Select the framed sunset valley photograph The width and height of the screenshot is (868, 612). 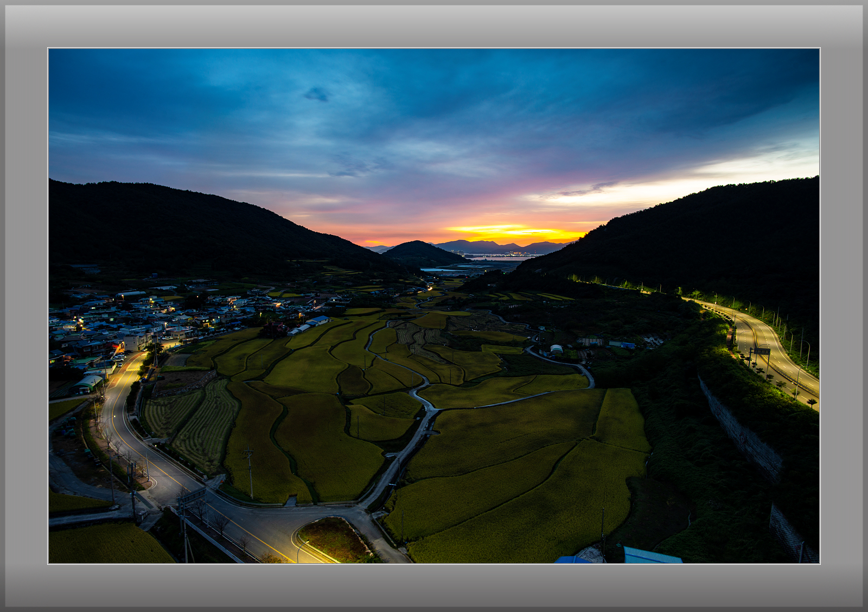pyautogui.click(x=434, y=306)
